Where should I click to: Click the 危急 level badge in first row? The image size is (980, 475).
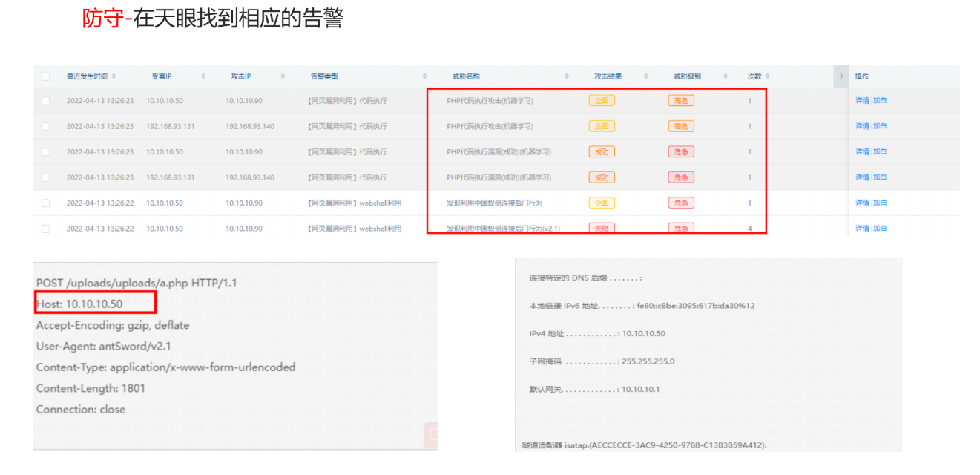point(680,101)
